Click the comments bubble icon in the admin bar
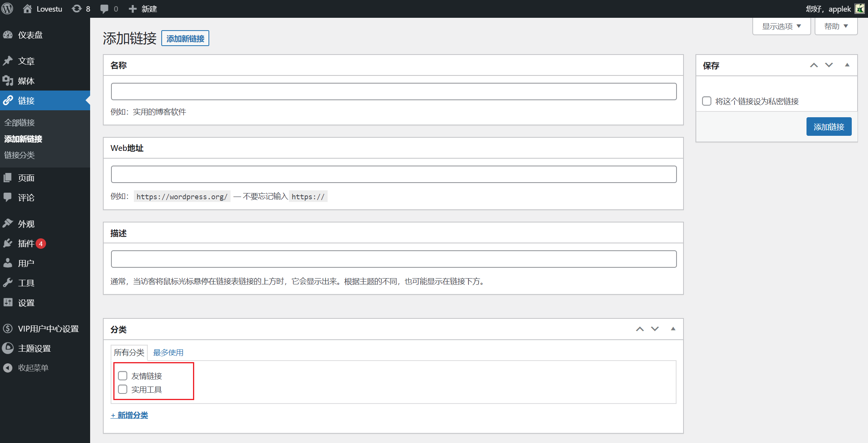This screenshot has height=443, width=868. [x=104, y=9]
